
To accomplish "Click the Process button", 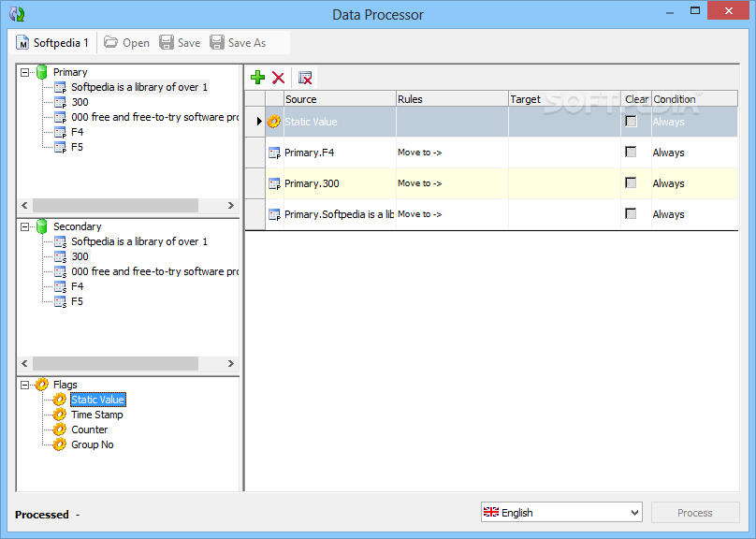I will pyautogui.click(x=695, y=513).
